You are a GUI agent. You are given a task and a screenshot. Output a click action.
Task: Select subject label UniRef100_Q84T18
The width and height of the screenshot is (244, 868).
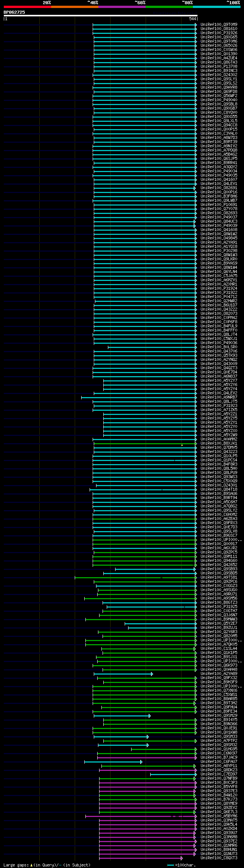pyautogui.click(x=219, y=489)
